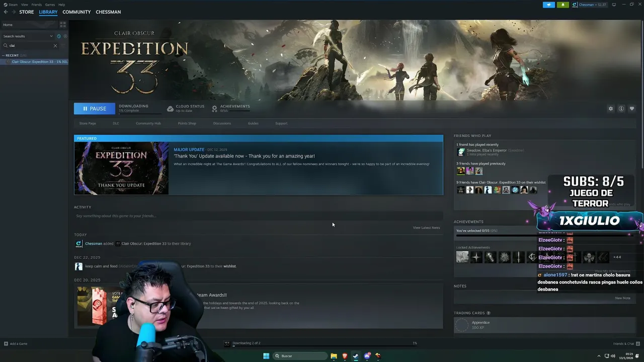Open Discord from taskbar
The width and height of the screenshot is (644, 362).
(367, 356)
